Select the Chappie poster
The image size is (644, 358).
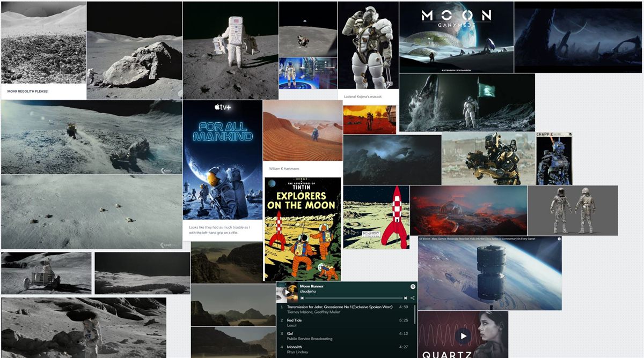(554, 159)
